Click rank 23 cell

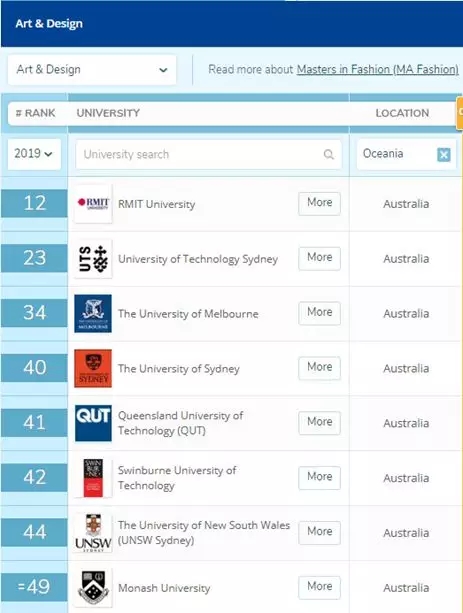pyautogui.click(x=34, y=258)
